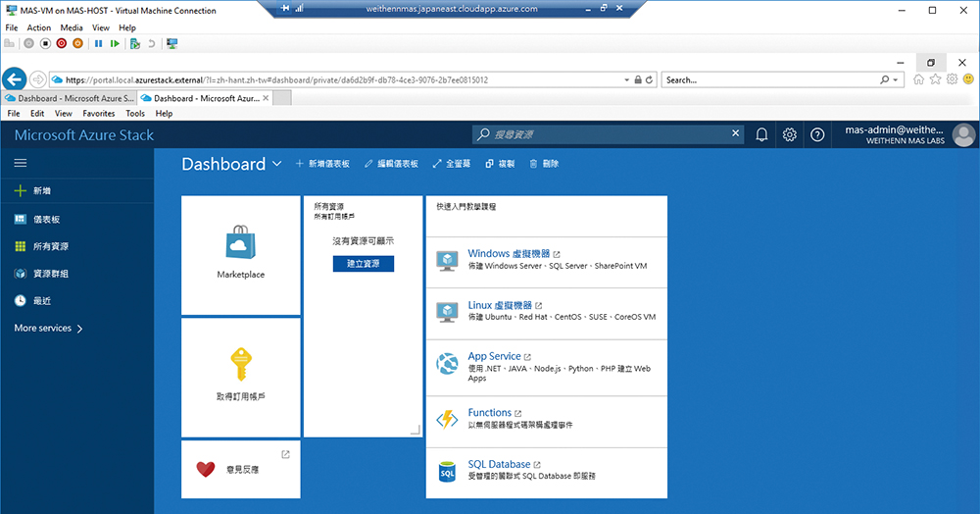Close the active Dashboard browser tab
The image size is (980, 514).
point(266,98)
